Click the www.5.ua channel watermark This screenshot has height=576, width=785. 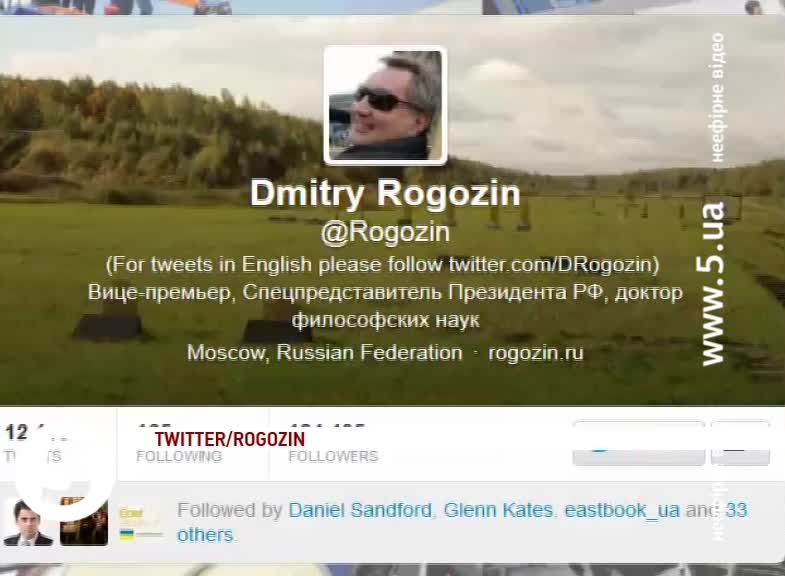point(711,283)
